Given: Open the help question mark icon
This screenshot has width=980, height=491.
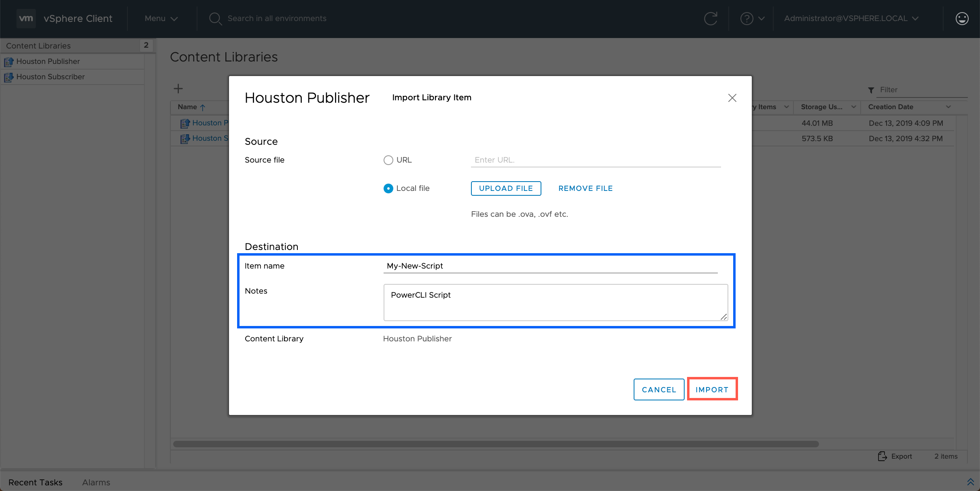Looking at the screenshot, I should (747, 19).
